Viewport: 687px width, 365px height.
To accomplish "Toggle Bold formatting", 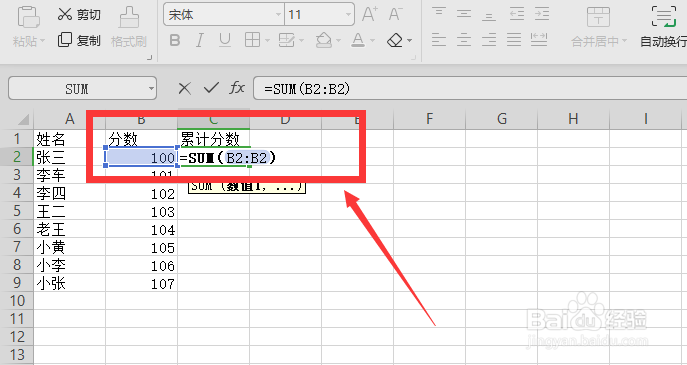I will tap(175, 40).
